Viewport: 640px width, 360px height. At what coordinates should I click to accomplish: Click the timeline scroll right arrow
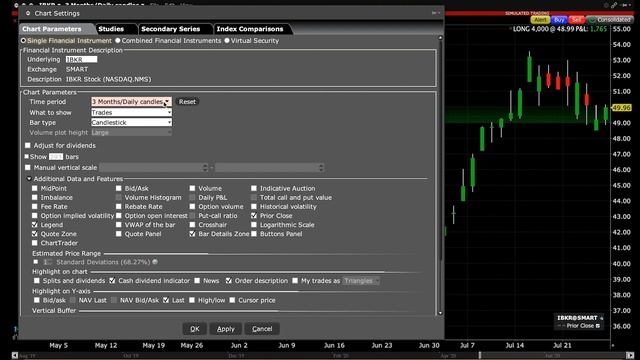630,356
